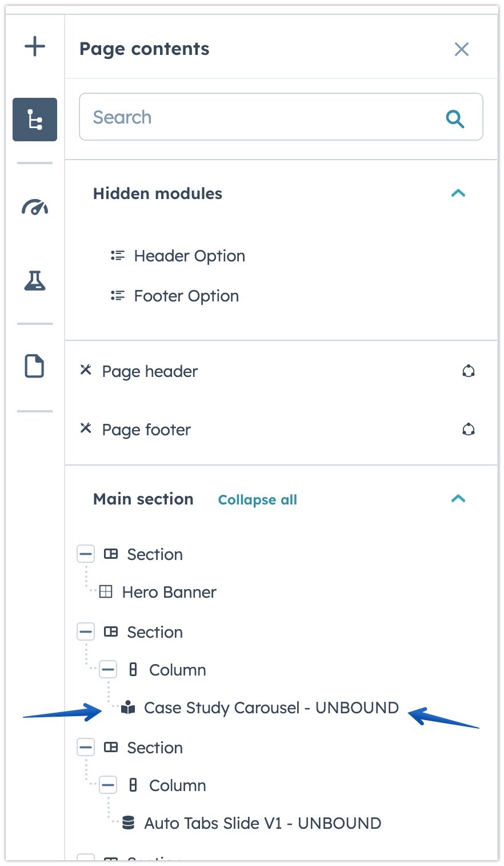Click the search magnifier icon
Image resolution: width=504 pixels, height=866 pixels.
click(455, 118)
